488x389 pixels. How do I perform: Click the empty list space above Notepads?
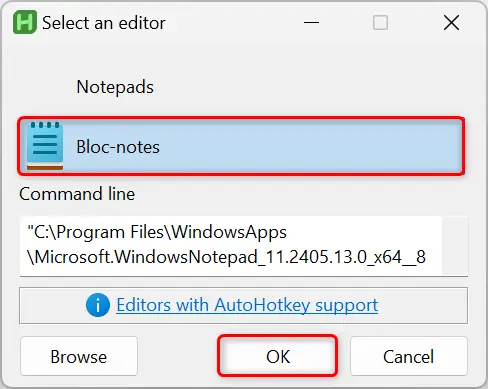tap(243, 57)
